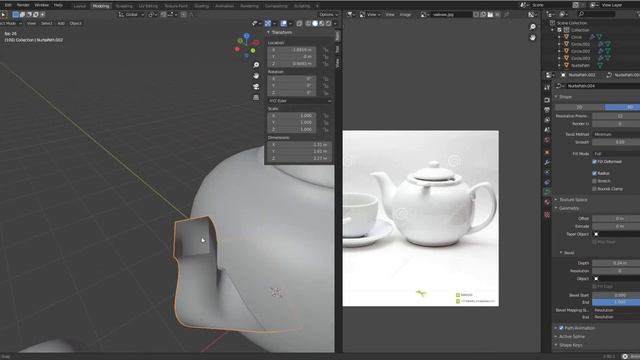Open XYZ Euler rotation mode dropdown
Screen dimensions: 640x360
(300, 101)
